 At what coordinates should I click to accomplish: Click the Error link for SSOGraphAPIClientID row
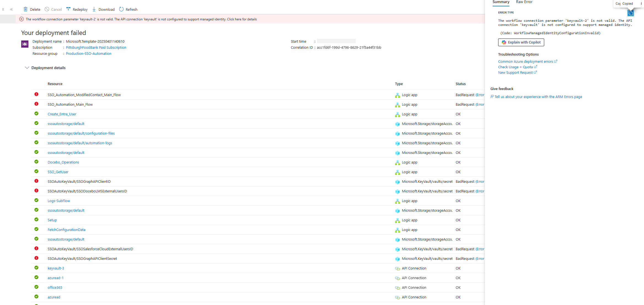point(480,182)
